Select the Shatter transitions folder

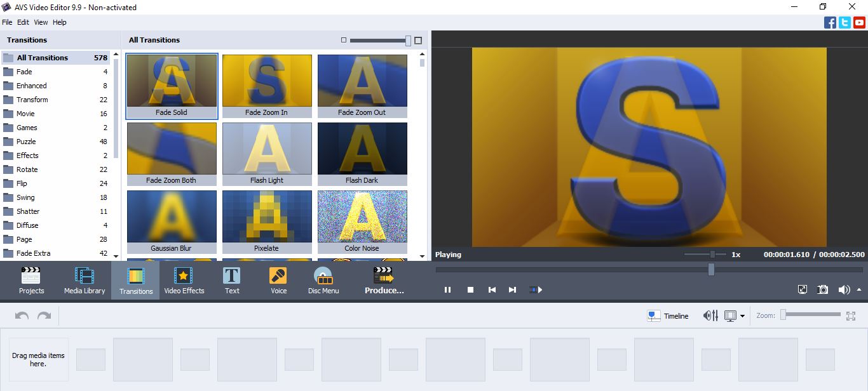pyautogui.click(x=55, y=211)
